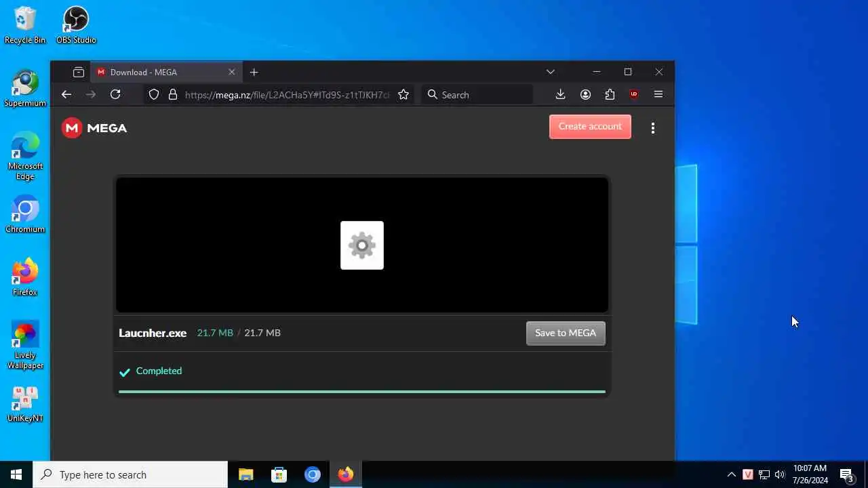Click the Completed status text
The image size is (868, 488).
pos(159,371)
